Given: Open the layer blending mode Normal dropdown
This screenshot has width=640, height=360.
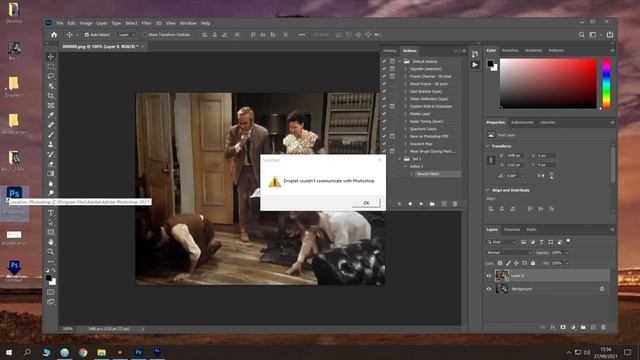Looking at the screenshot, I should pyautogui.click(x=509, y=253).
